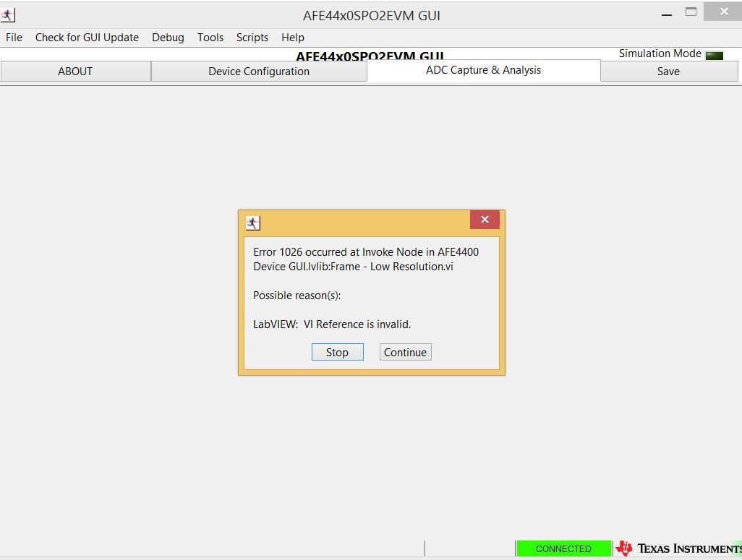Open the Scripts menu

pyautogui.click(x=252, y=38)
